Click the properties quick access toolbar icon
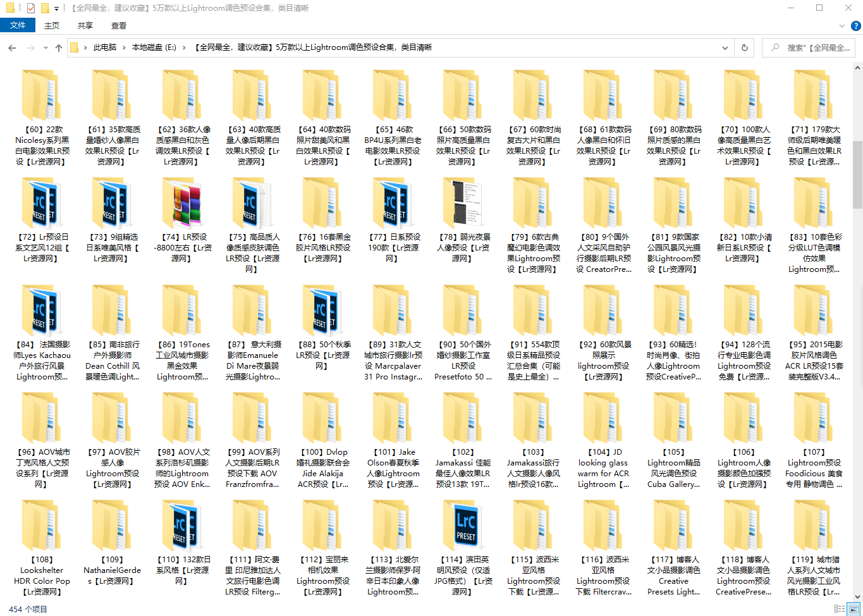The height and width of the screenshot is (616, 863). 30,8
